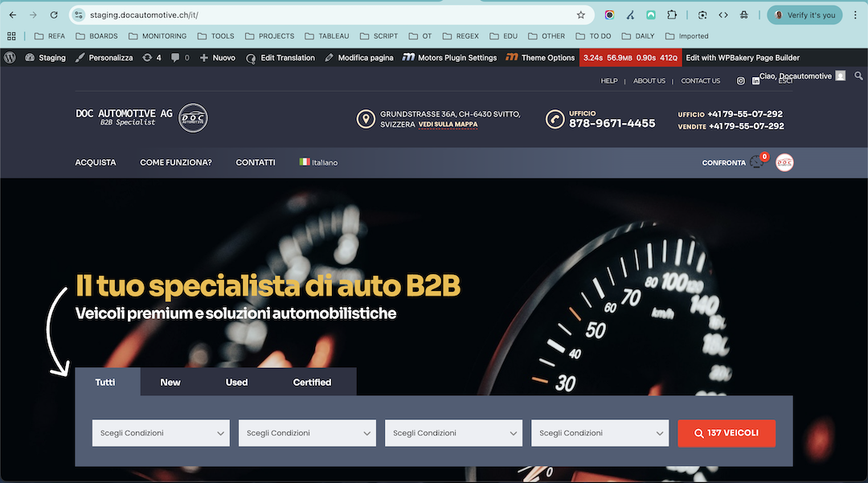The height and width of the screenshot is (483, 868).
Task: Open the CONTACT US link
Action: [701, 81]
